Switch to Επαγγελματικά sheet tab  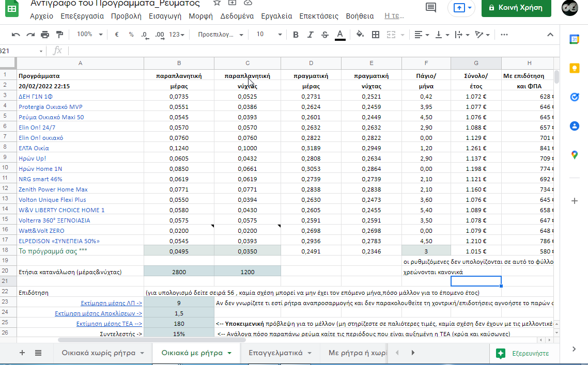tap(275, 353)
